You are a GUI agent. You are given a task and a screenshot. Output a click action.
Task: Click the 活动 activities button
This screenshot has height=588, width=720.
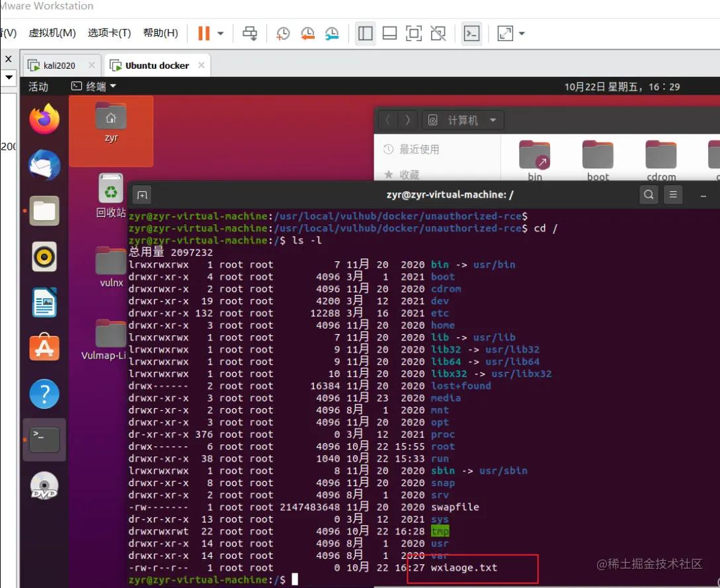pyautogui.click(x=38, y=87)
